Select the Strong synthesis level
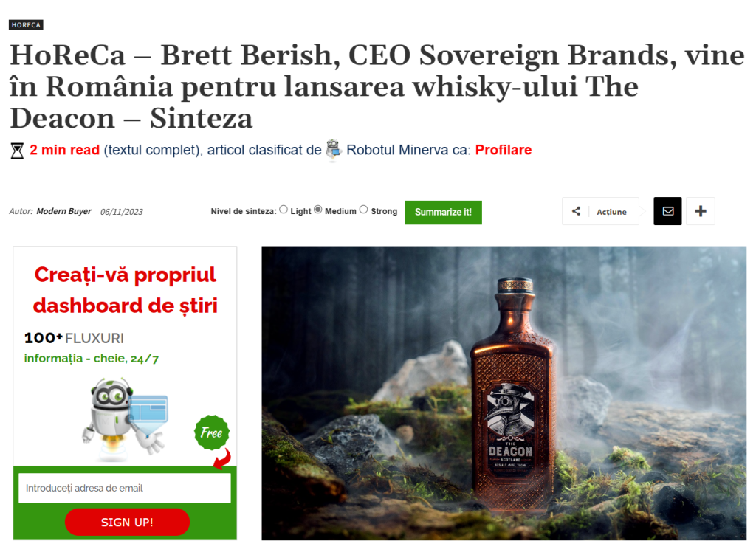 [363, 210]
